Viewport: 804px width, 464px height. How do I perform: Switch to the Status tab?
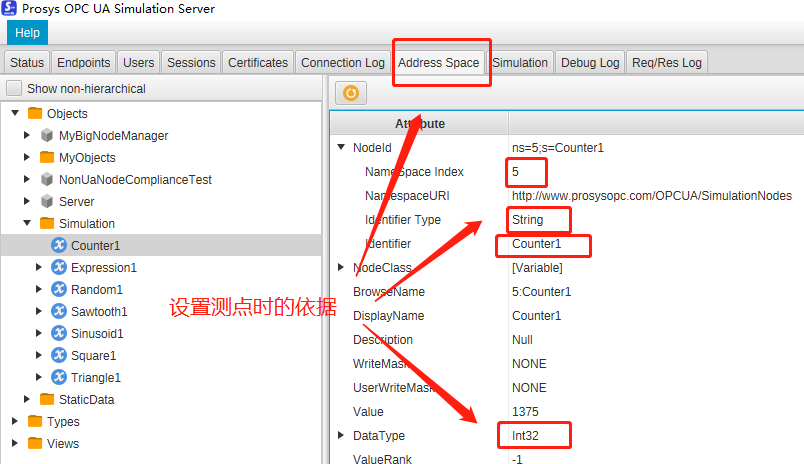coord(27,63)
